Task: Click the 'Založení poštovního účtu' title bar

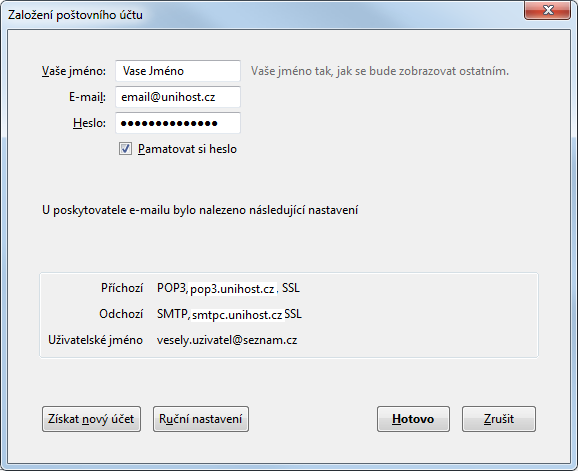Action: pyautogui.click(x=75, y=15)
